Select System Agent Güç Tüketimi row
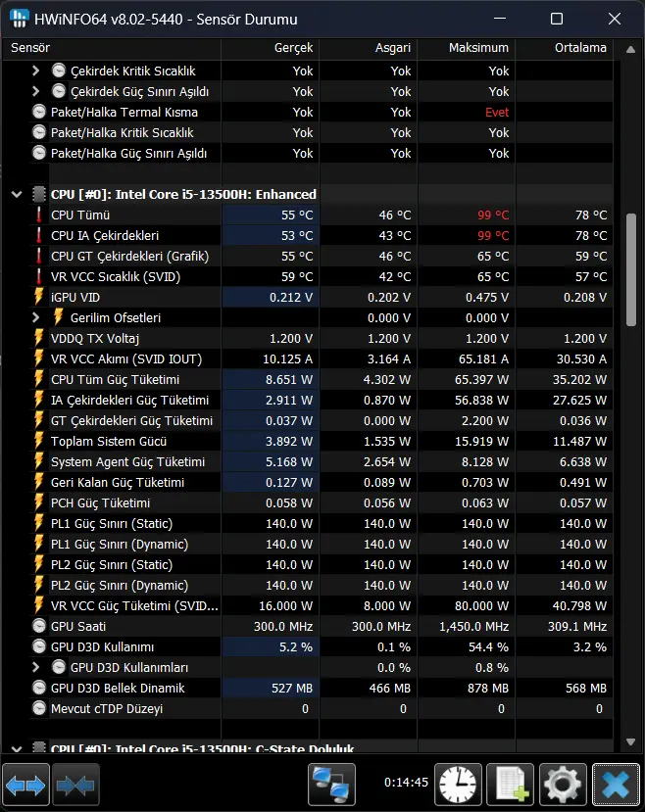Image resolution: width=645 pixels, height=812 pixels. (322, 462)
